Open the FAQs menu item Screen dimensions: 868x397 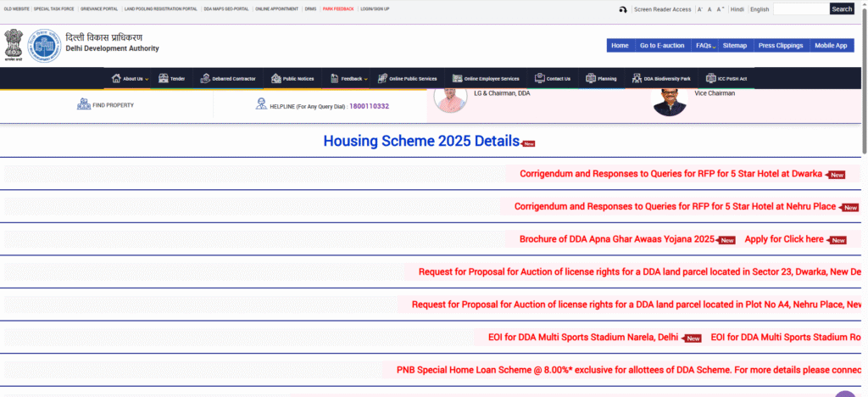point(704,46)
